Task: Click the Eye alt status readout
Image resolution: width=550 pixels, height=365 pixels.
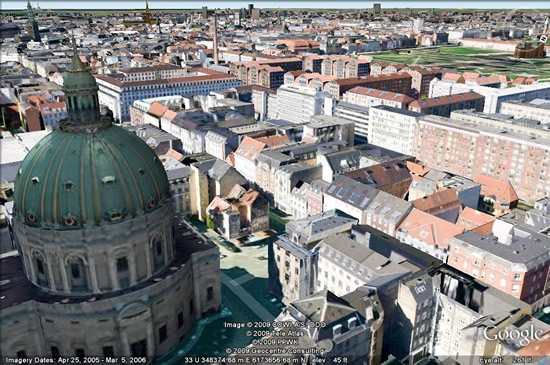Action: [505, 360]
